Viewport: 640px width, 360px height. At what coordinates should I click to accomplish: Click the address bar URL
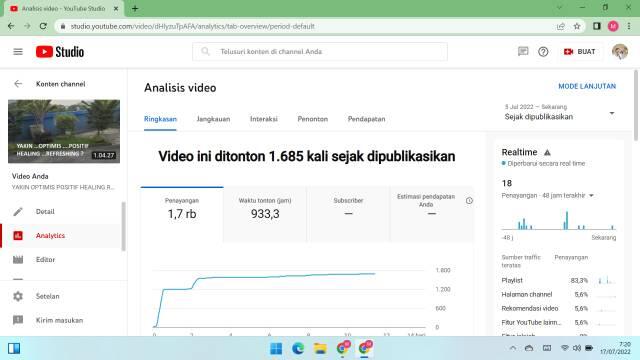pos(192,26)
